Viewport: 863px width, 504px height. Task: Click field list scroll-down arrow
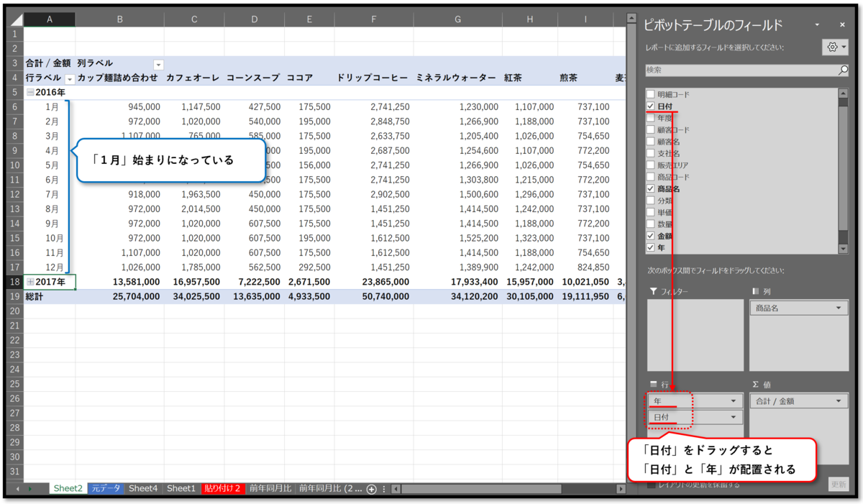(843, 248)
